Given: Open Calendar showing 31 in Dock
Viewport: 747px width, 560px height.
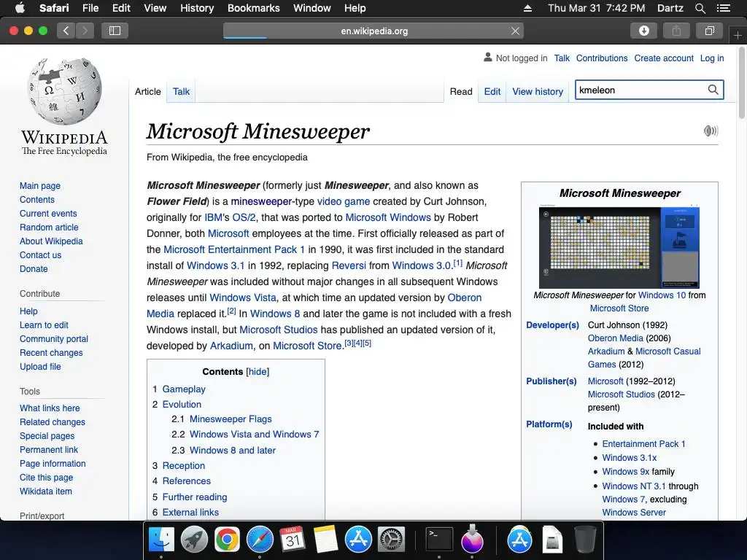Looking at the screenshot, I should point(293,540).
